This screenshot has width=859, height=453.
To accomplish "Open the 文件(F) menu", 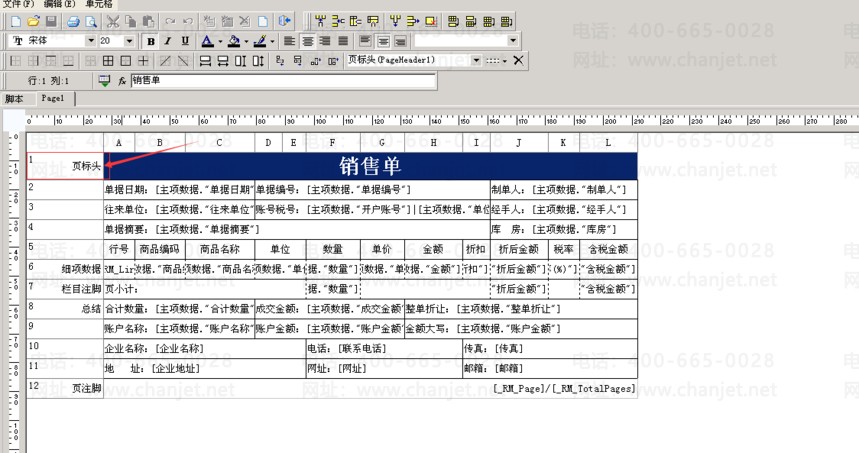I will pos(19,4).
